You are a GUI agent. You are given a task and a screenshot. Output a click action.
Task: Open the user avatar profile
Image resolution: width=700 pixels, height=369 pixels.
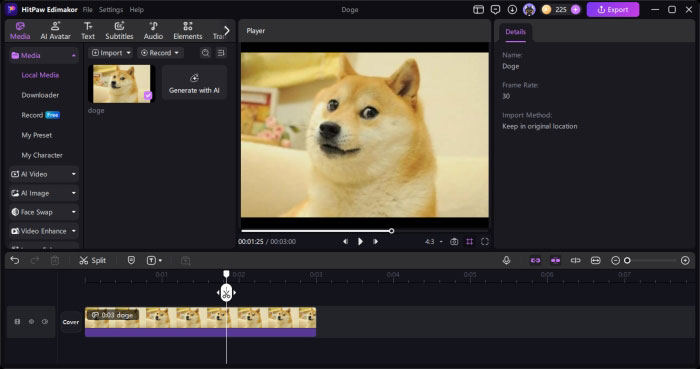tap(529, 9)
